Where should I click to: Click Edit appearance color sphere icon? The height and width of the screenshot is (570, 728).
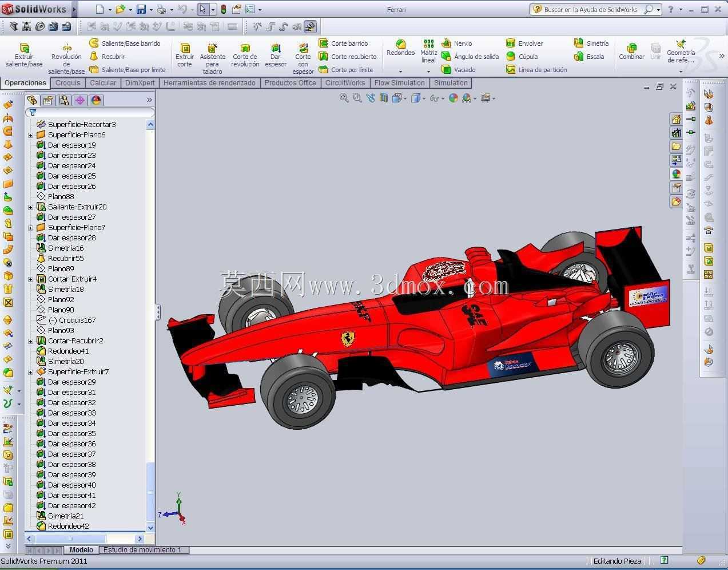tap(453, 98)
